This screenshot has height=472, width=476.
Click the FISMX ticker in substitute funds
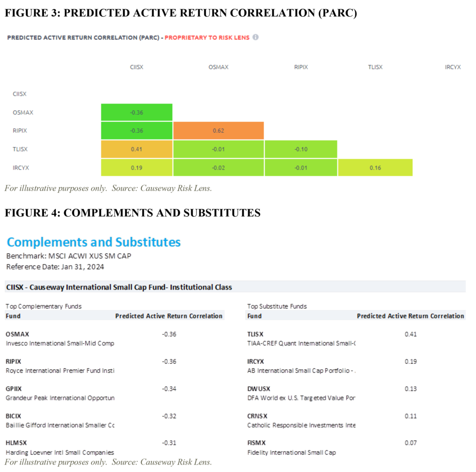(x=257, y=443)
